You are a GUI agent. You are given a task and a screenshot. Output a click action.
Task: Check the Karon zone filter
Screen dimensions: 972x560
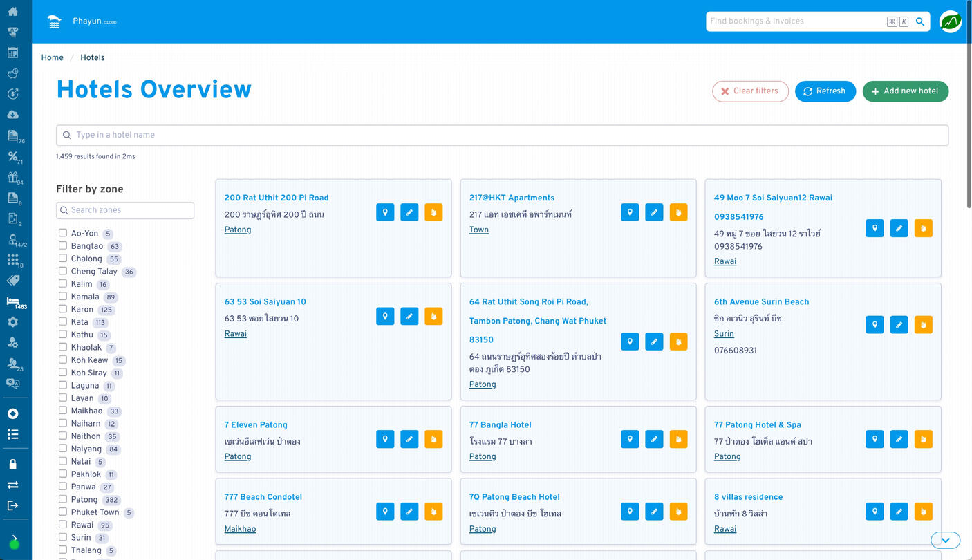62,310
